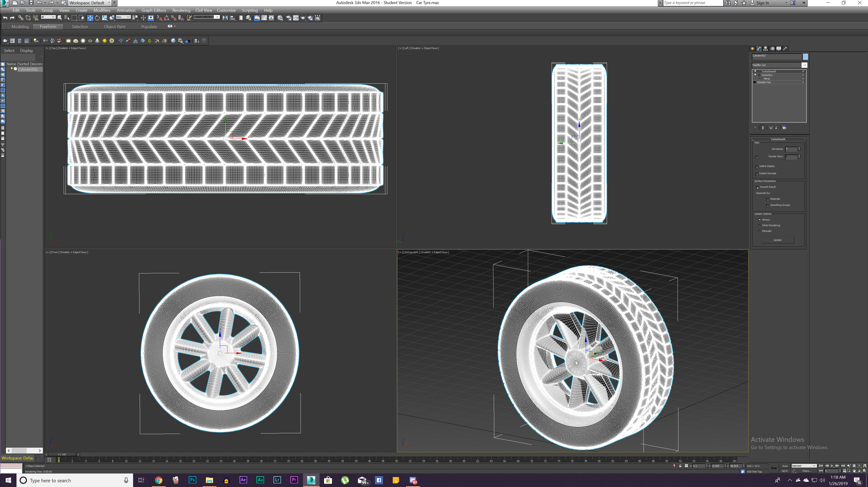Activate the Select and Rotate tool
This screenshot has width=868, height=487.
97,18
